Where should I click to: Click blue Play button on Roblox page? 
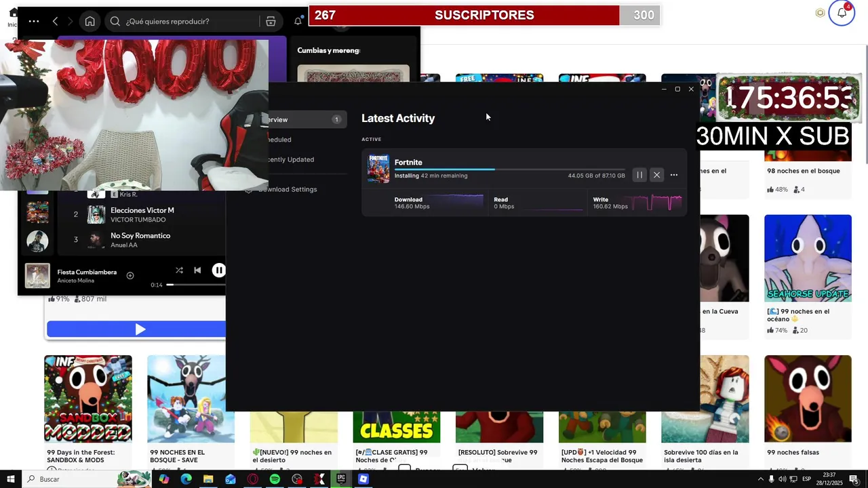[x=136, y=329]
